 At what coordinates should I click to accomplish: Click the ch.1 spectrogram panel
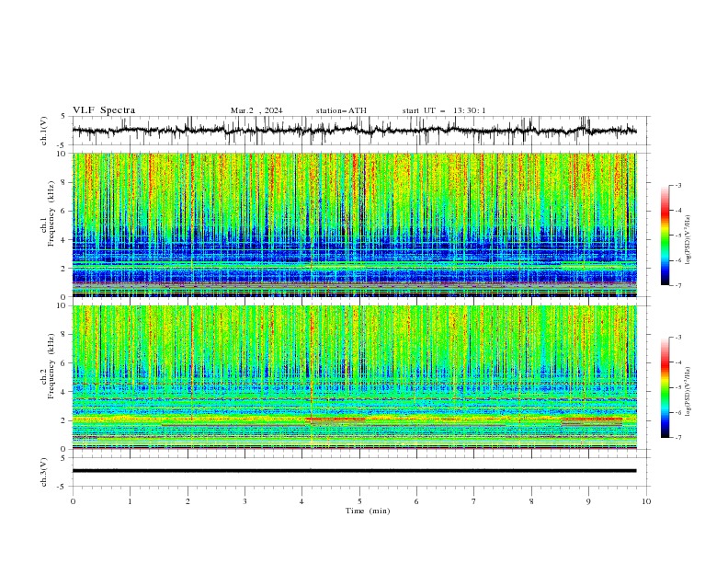(x=354, y=224)
